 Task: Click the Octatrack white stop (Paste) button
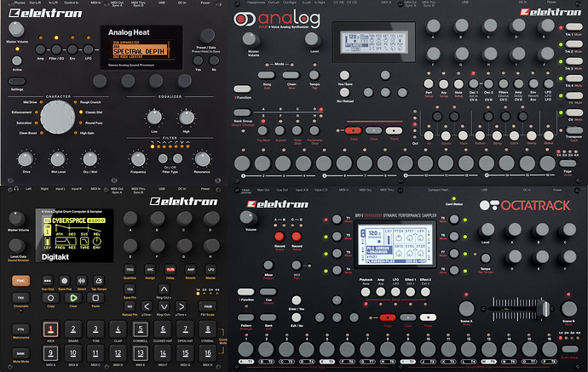coord(428,318)
